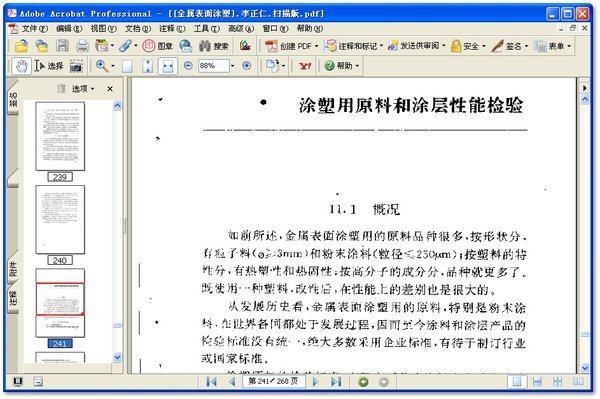The height and width of the screenshot is (399, 600).
Task: Click the 帮助 Help toolbar button
Action: tap(341, 66)
